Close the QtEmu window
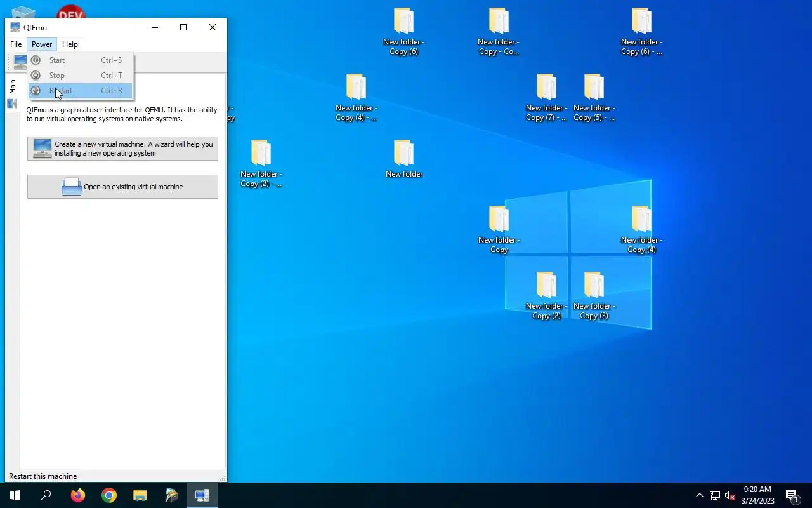 [213, 27]
